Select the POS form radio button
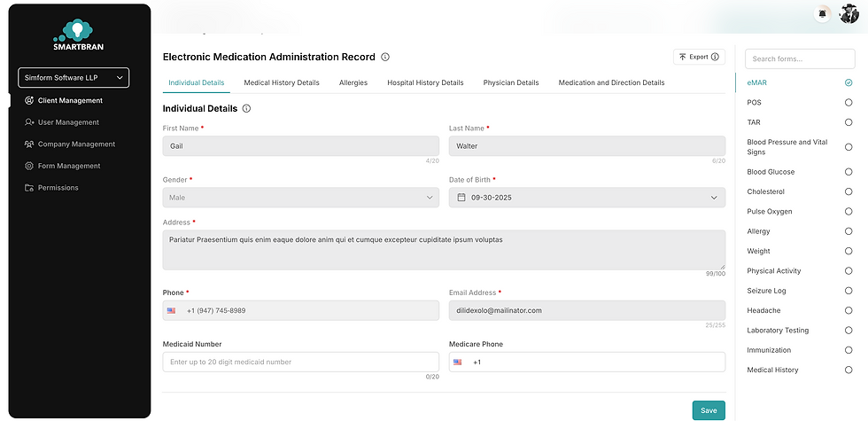The image size is (868, 421). pyautogui.click(x=849, y=103)
